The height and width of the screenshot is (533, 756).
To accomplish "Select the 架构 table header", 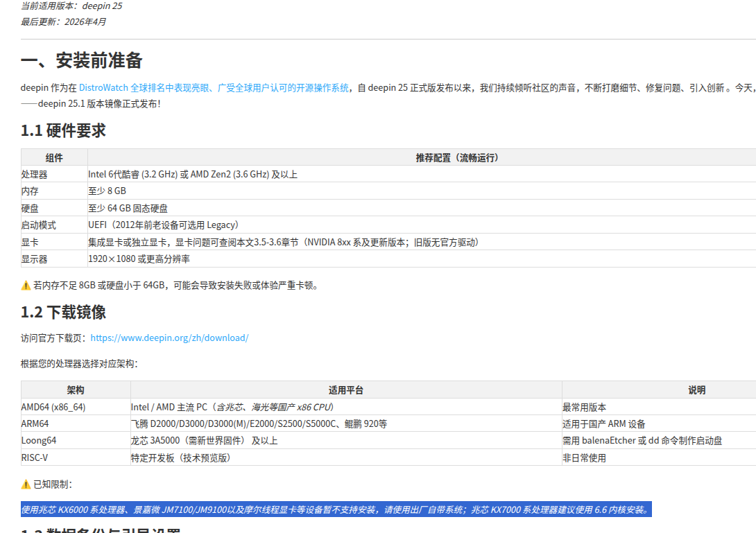I will tap(76, 390).
